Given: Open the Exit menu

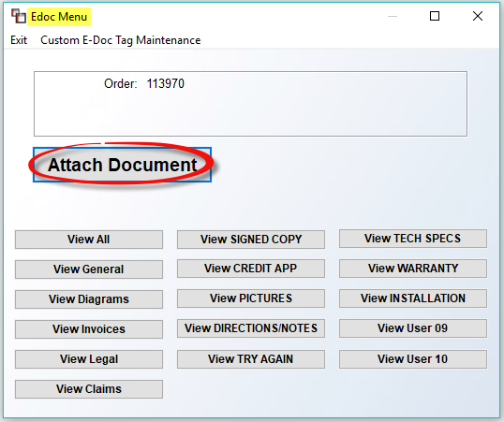Looking at the screenshot, I should 19,40.
